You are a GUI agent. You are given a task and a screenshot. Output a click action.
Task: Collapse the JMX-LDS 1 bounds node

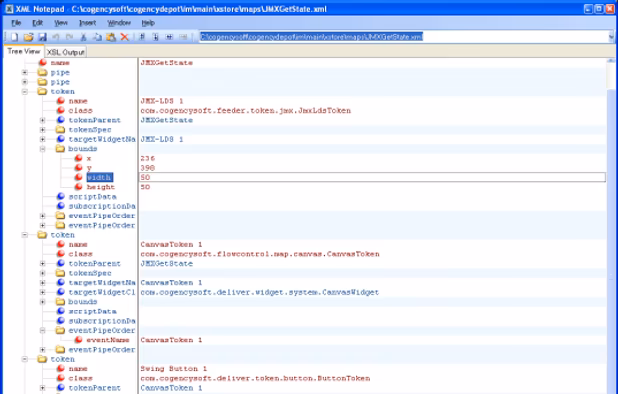43,149
